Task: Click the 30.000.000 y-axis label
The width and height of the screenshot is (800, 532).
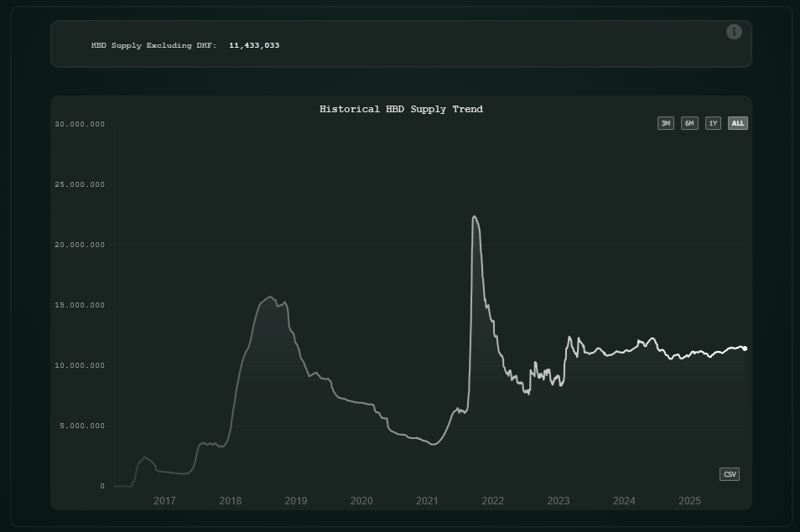Action: (80, 124)
